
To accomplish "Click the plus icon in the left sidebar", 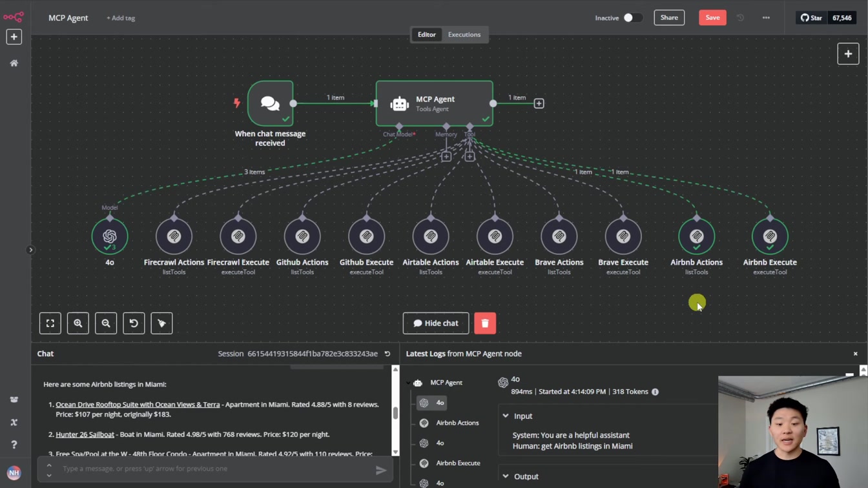I will 14,37.
